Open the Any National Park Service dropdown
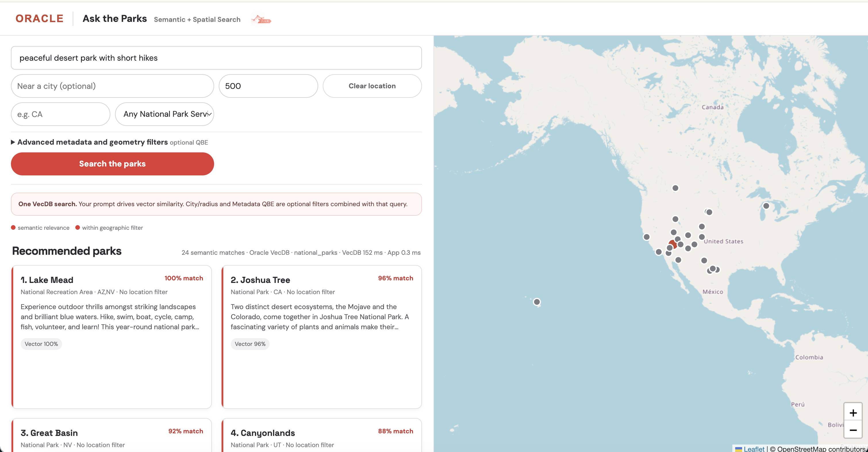Screen dimensions: 868x452 point(164,114)
